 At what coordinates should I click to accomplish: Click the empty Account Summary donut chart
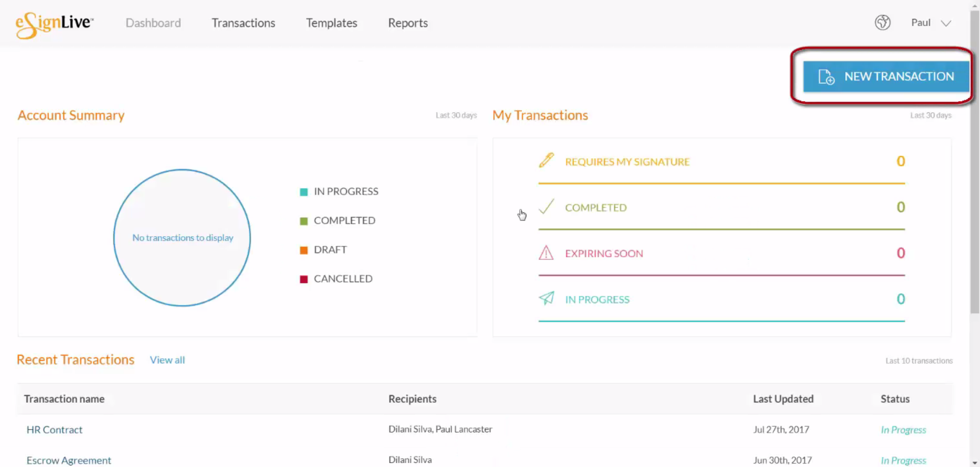182,238
